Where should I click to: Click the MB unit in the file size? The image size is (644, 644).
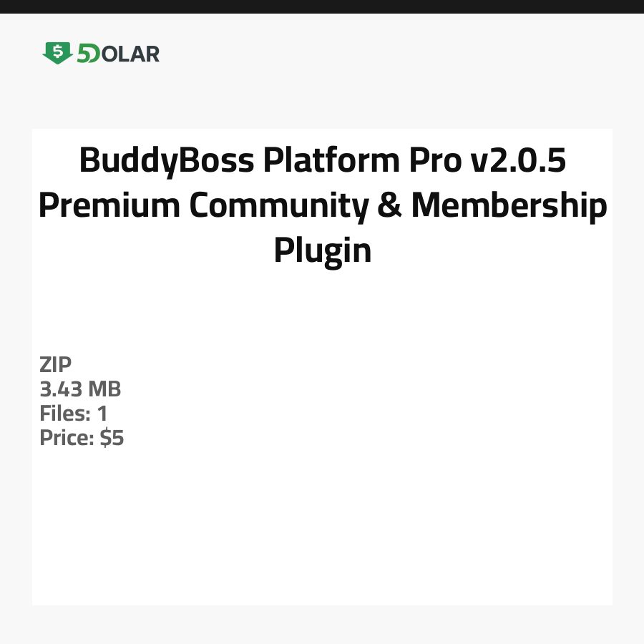point(105,389)
